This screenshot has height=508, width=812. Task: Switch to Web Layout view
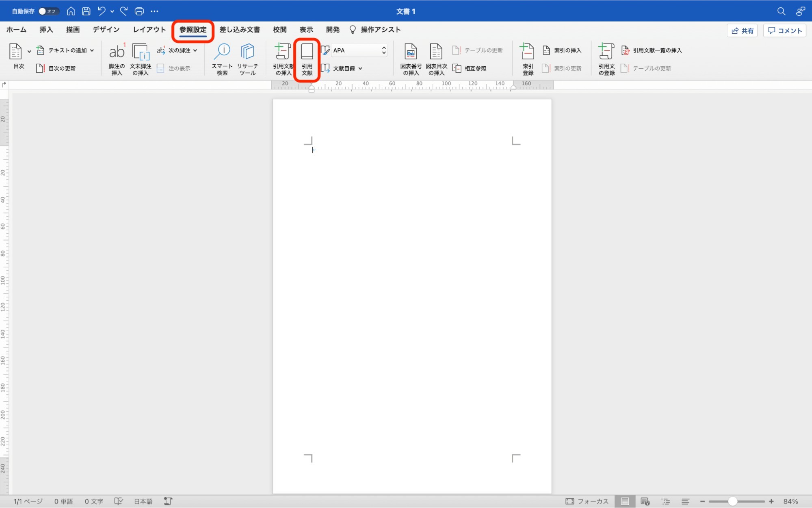point(645,501)
